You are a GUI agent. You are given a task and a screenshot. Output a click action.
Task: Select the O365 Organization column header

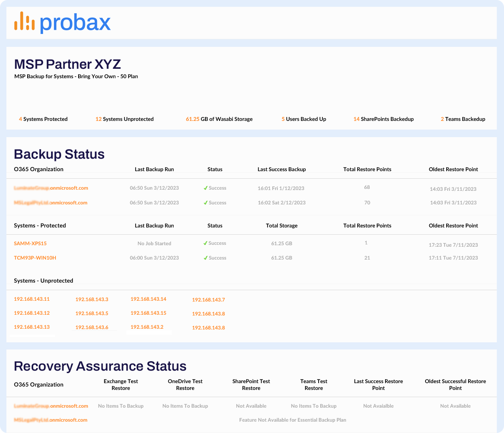click(39, 169)
